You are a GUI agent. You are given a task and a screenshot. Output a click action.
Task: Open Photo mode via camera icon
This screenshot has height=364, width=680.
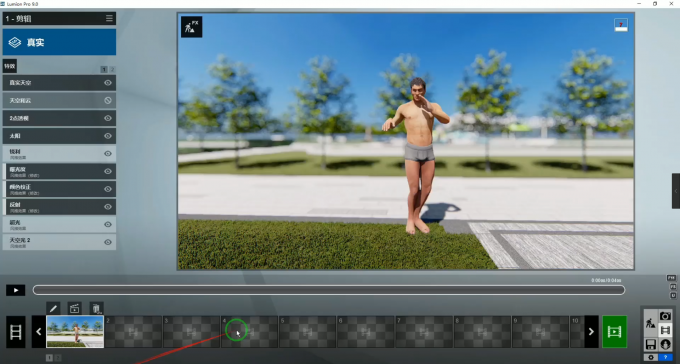point(665,316)
